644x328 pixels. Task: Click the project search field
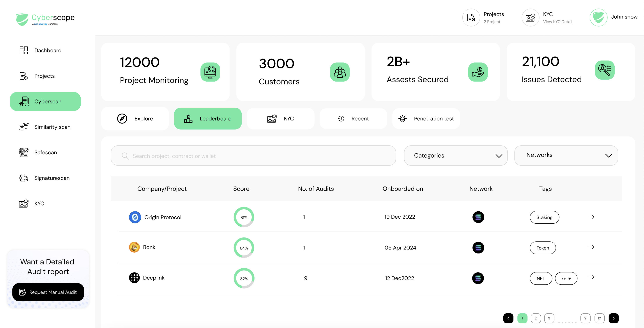[x=253, y=156]
